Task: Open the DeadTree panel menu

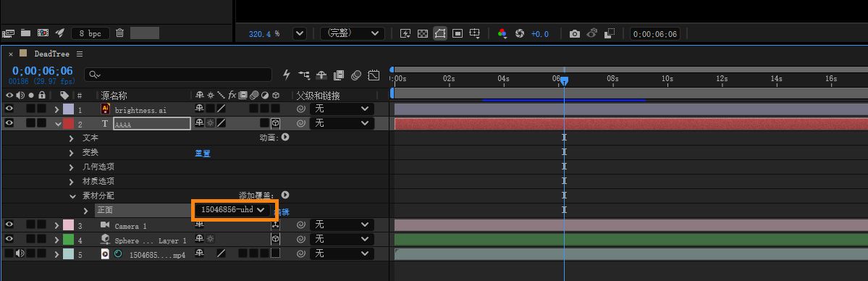Action: 80,54
